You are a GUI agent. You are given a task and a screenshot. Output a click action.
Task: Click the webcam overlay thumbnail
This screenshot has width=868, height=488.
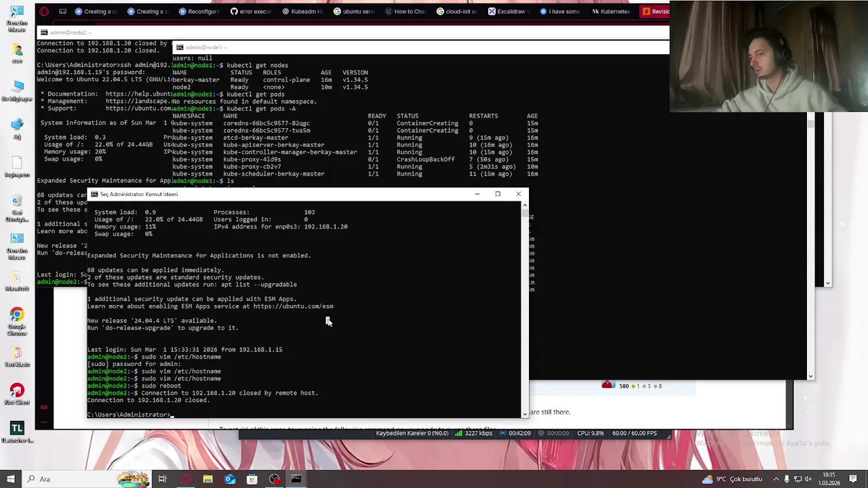tap(769, 56)
